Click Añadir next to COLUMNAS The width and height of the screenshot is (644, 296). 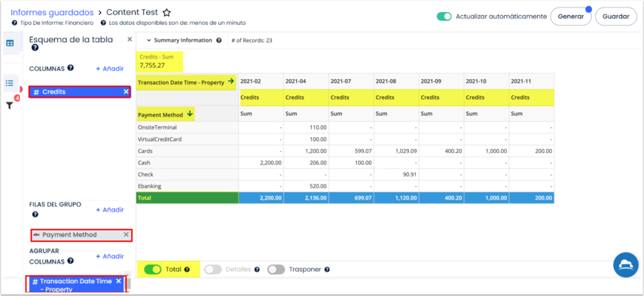110,69
